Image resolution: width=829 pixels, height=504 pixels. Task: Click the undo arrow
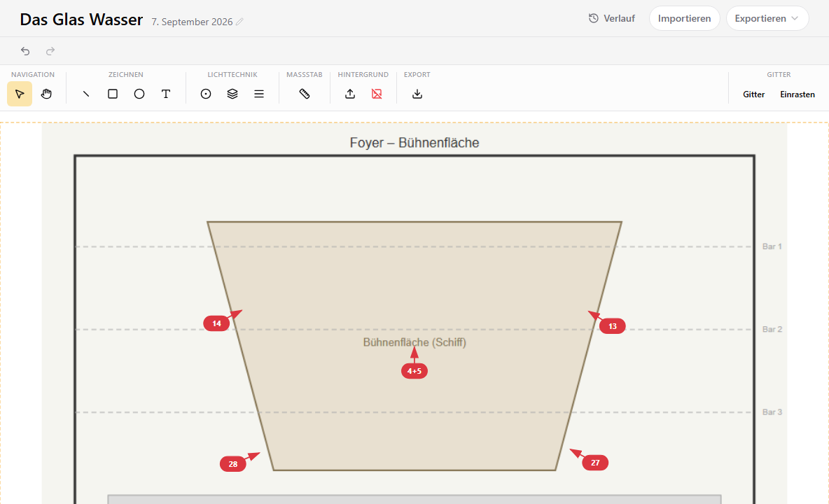25,51
